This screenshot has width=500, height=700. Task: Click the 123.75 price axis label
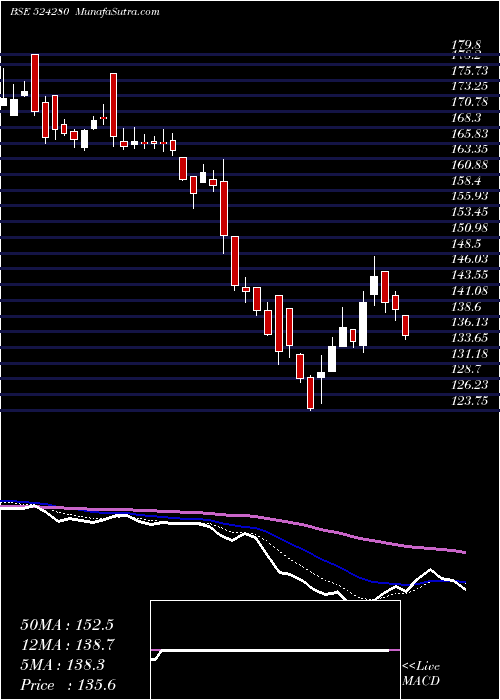coord(470,400)
